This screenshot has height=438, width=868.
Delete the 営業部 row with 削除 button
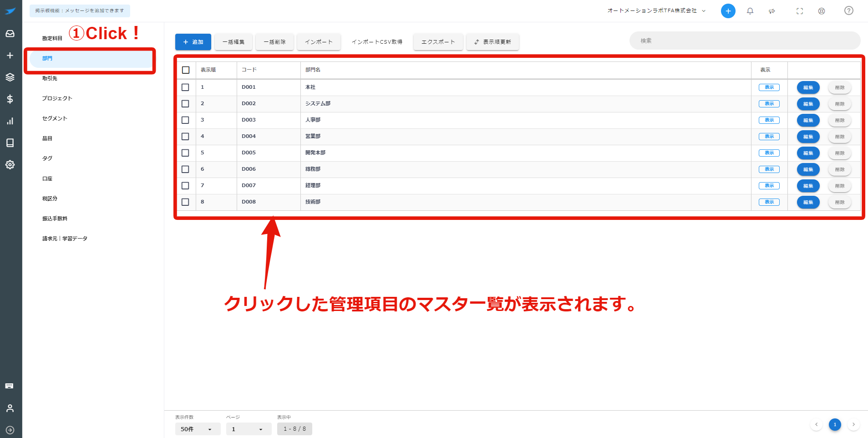click(840, 137)
